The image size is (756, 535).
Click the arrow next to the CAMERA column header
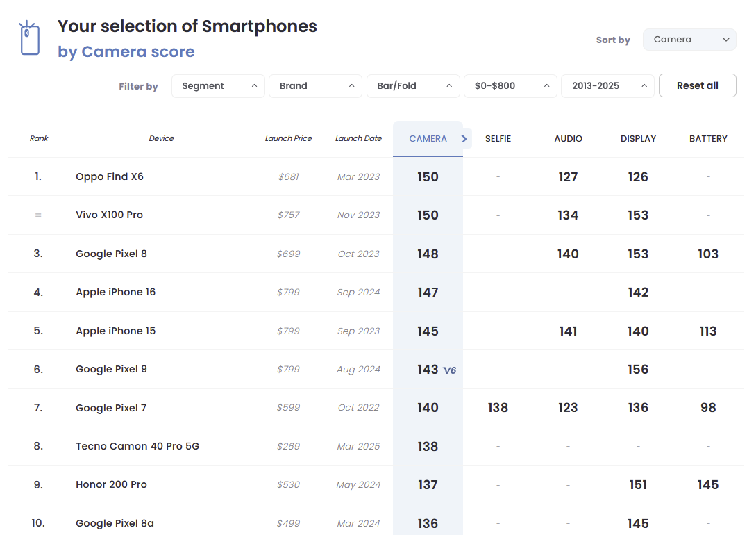point(464,139)
